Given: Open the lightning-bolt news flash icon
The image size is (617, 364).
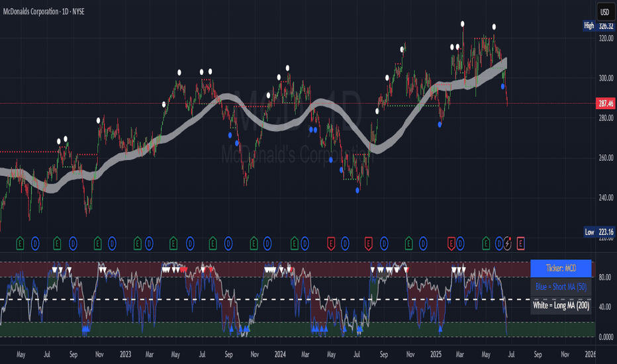Looking at the screenshot, I should (507, 244).
